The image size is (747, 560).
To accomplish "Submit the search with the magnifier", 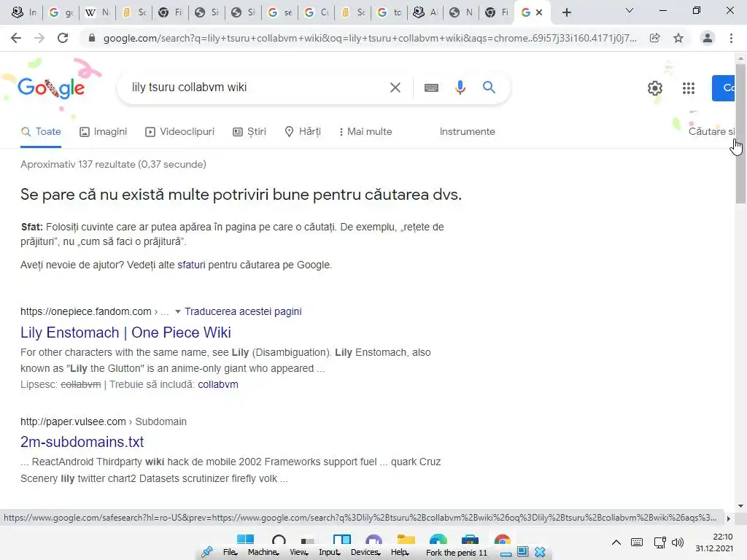I will pyautogui.click(x=489, y=87).
